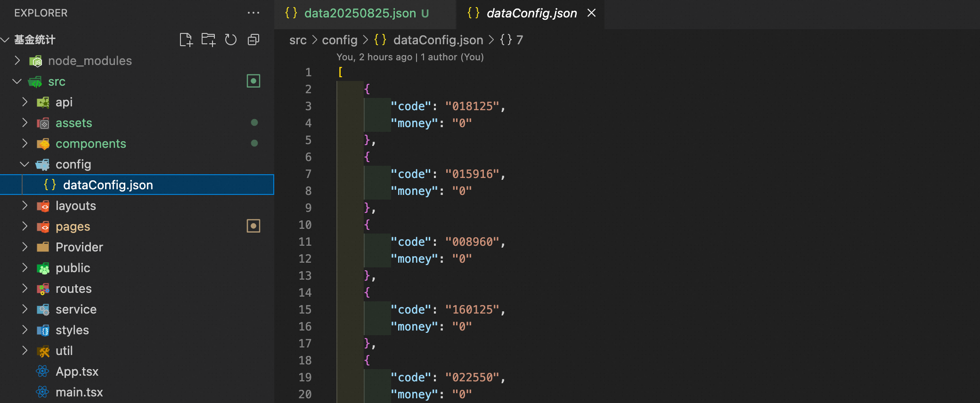This screenshot has height=403, width=980.
Task: Click the opening bracket on line 1
Action: click(x=340, y=73)
